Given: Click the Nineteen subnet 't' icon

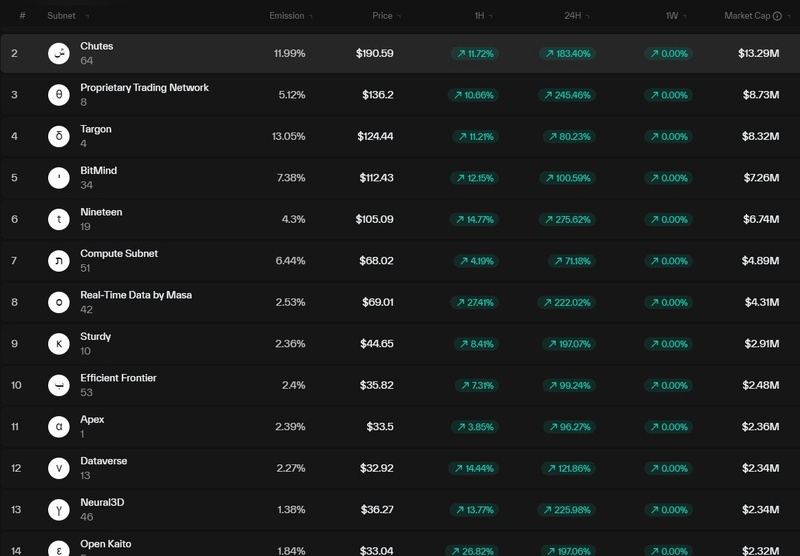Looking at the screenshot, I should click(59, 219).
